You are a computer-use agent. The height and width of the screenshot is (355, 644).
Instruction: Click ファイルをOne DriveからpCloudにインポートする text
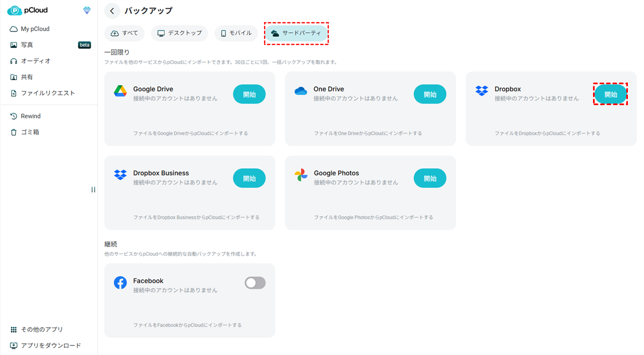point(368,134)
